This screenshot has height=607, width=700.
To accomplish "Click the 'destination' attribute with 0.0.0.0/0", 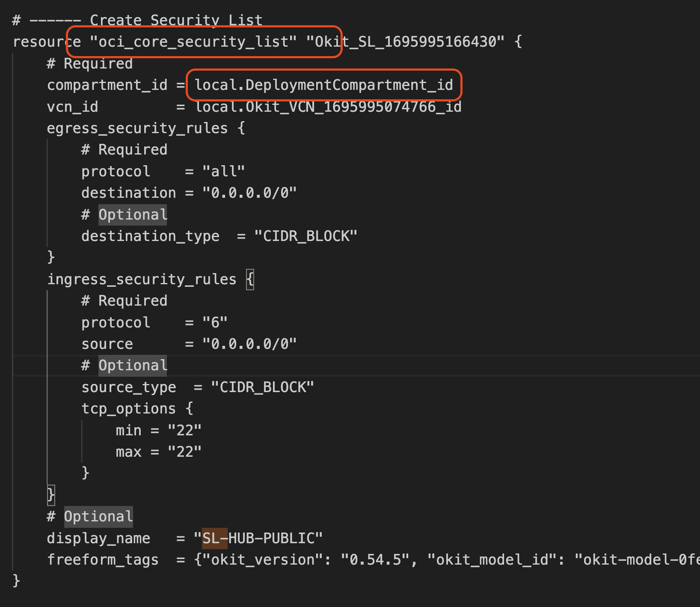I will (129, 193).
